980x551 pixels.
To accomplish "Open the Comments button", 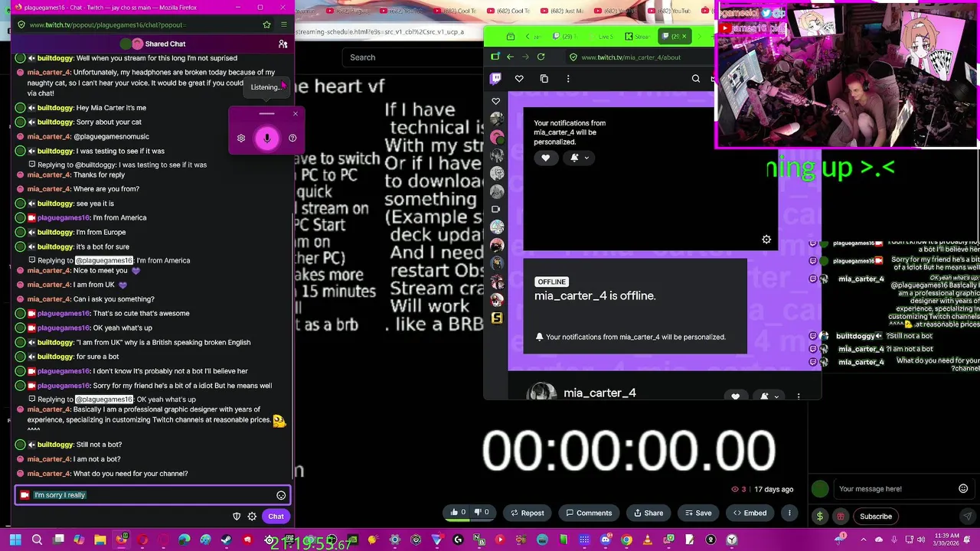I will coord(589,513).
